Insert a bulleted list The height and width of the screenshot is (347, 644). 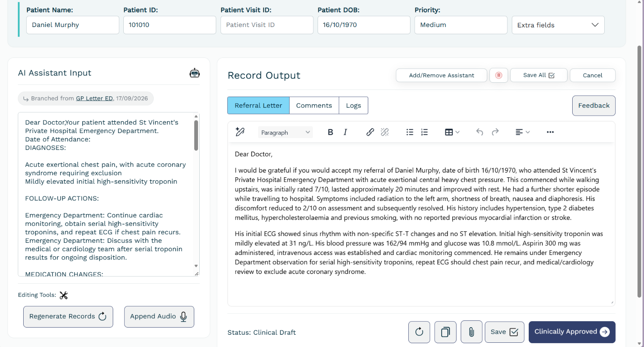pyautogui.click(x=410, y=132)
